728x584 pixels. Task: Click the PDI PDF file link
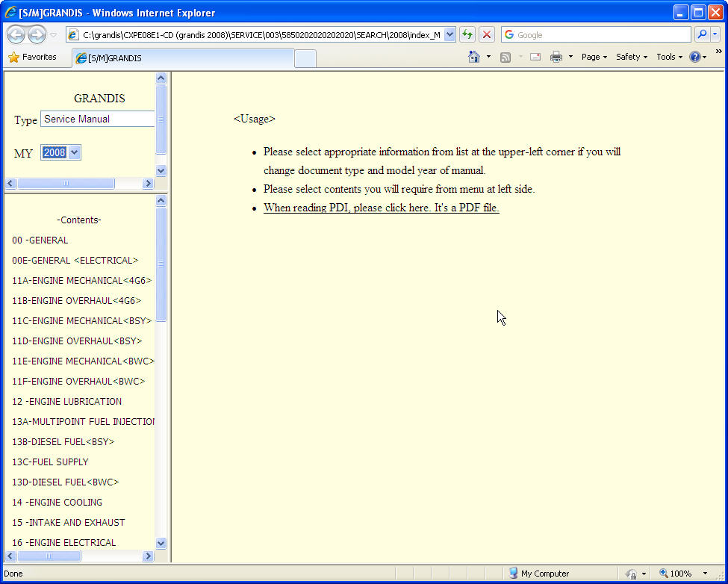click(x=382, y=208)
